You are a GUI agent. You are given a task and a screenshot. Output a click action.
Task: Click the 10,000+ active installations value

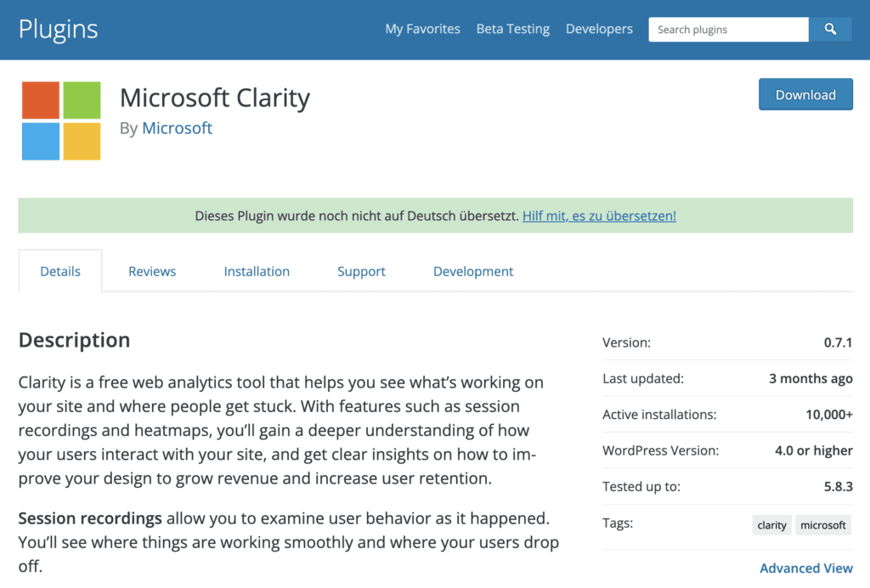point(829,415)
